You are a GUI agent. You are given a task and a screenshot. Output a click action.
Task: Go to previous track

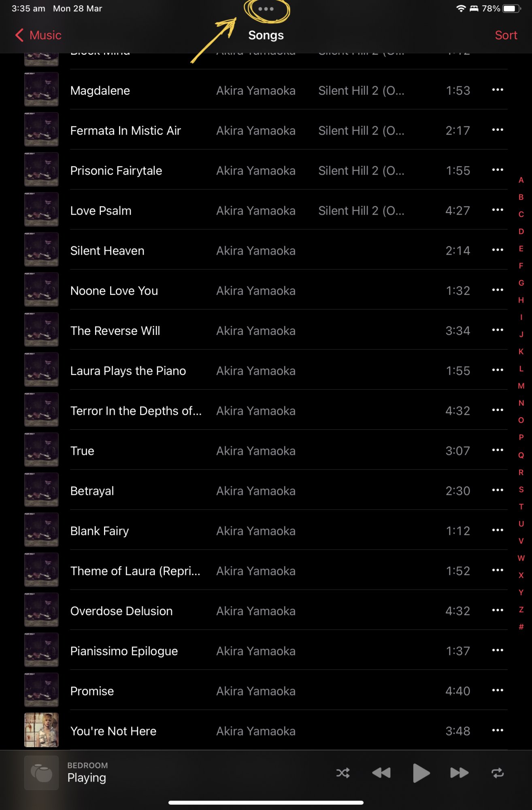coord(381,773)
